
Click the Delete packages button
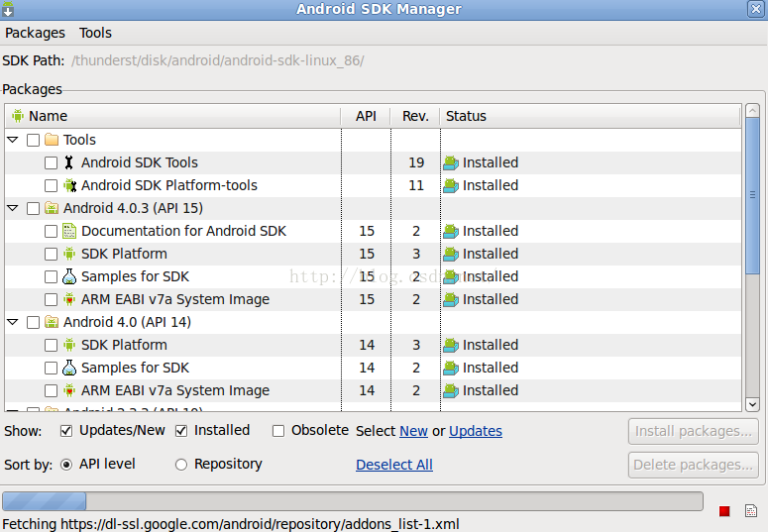click(x=693, y=465)
